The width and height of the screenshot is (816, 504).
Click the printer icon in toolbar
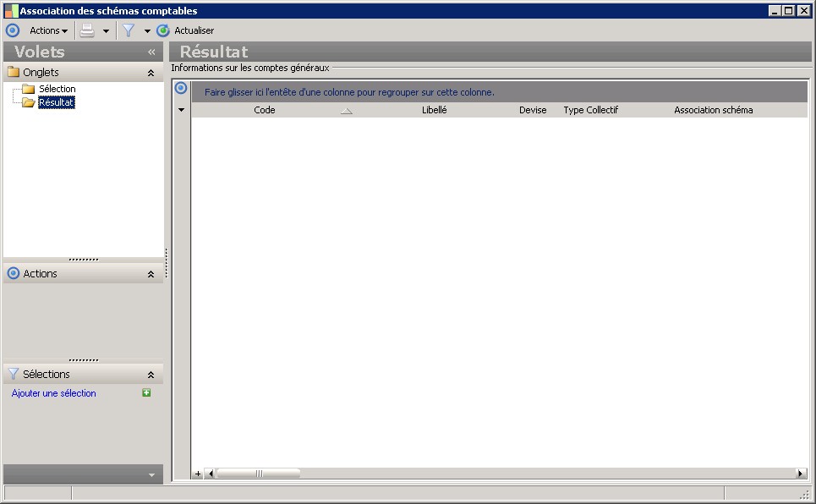point(87,30)
